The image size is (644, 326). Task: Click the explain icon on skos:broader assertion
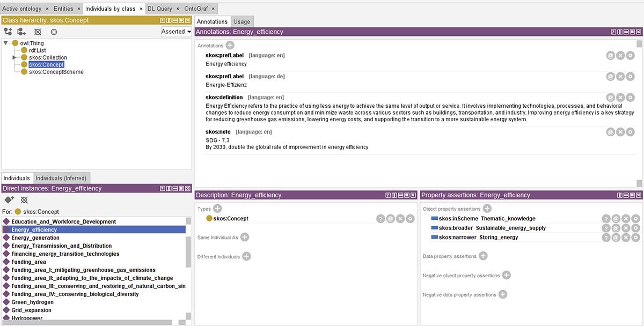click(x=606, y=228)
